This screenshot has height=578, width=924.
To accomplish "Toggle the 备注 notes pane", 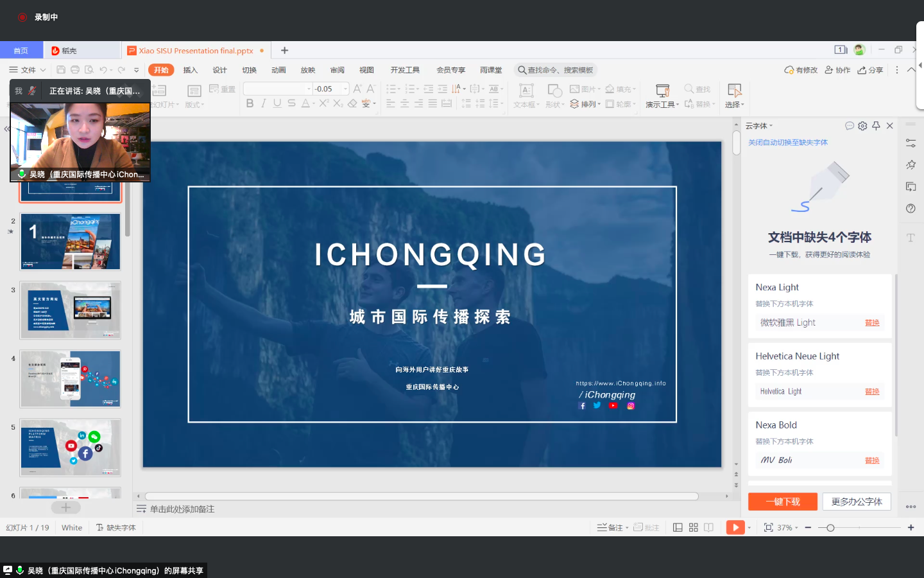I will (x=610, y=527).
